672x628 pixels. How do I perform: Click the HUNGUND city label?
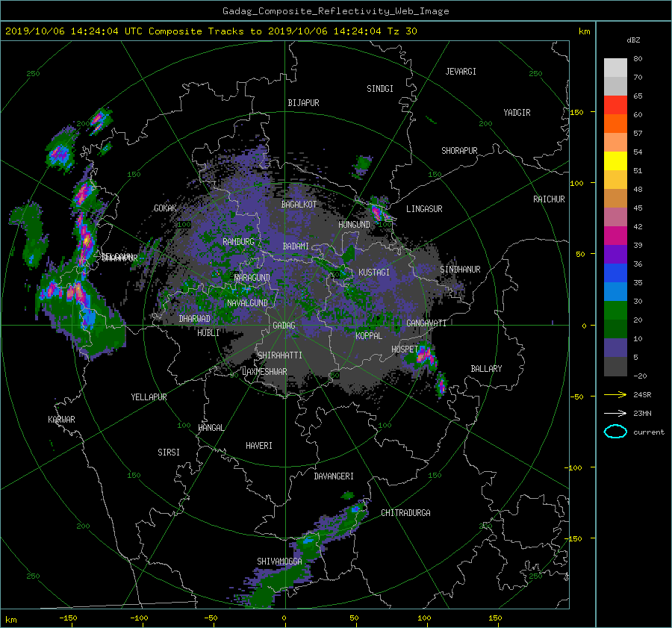tap(354, 225)
